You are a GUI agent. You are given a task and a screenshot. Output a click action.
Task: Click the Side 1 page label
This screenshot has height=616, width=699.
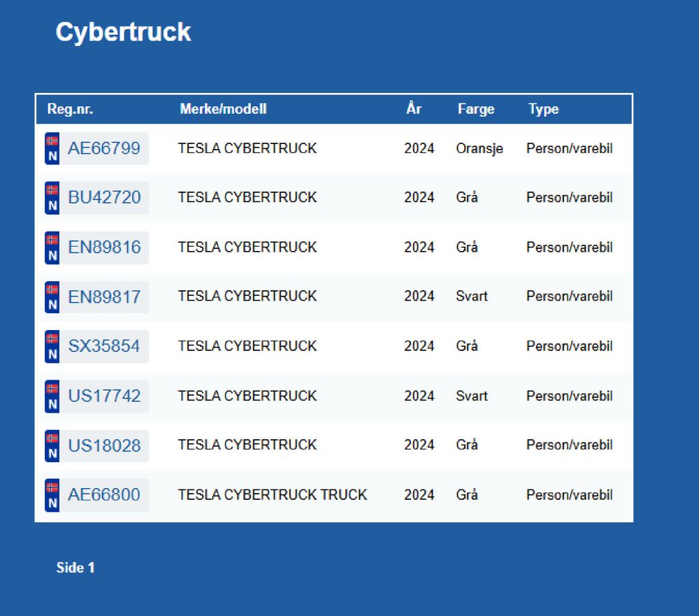[x=75, y=568]
